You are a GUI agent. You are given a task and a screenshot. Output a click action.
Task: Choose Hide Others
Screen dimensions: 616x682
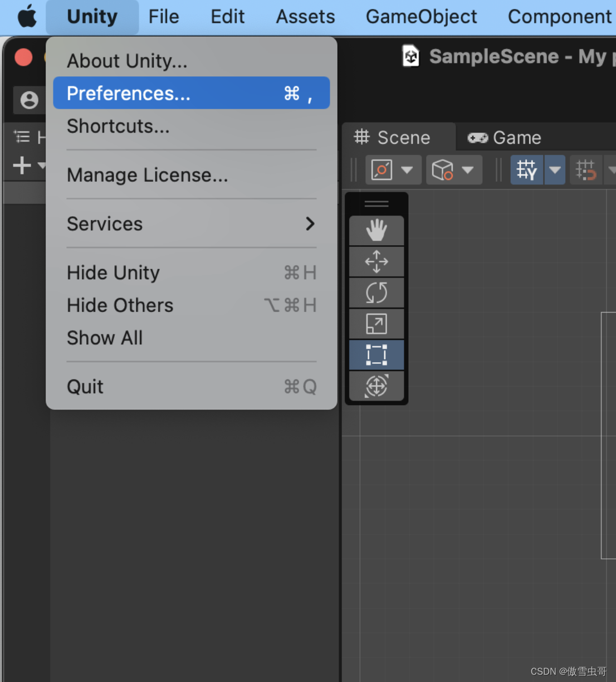[x=191, y=305]
